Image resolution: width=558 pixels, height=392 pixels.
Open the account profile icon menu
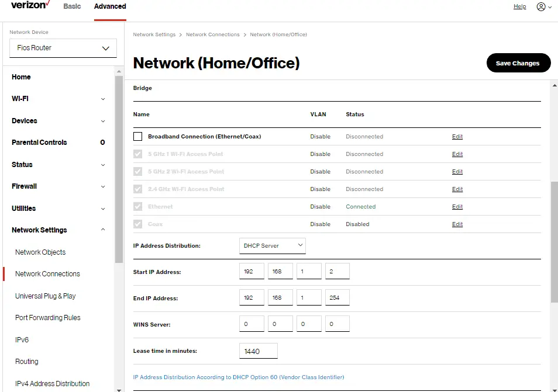[542, 6]
